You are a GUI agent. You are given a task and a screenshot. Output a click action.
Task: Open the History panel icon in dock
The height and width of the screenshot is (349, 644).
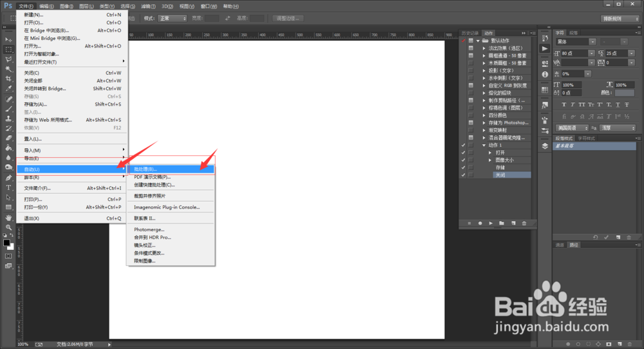545,38
